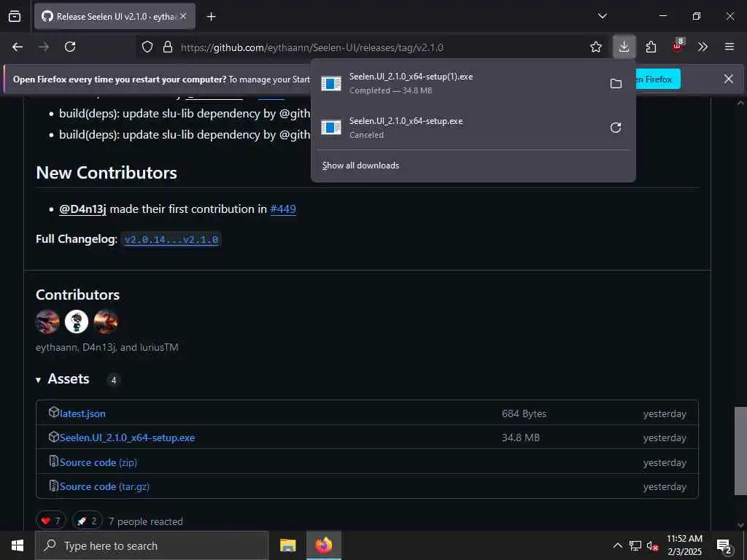This screenshot has width=747, height=560.
Task: Click Firefox icon in taskbar
Action: (324, 545)
